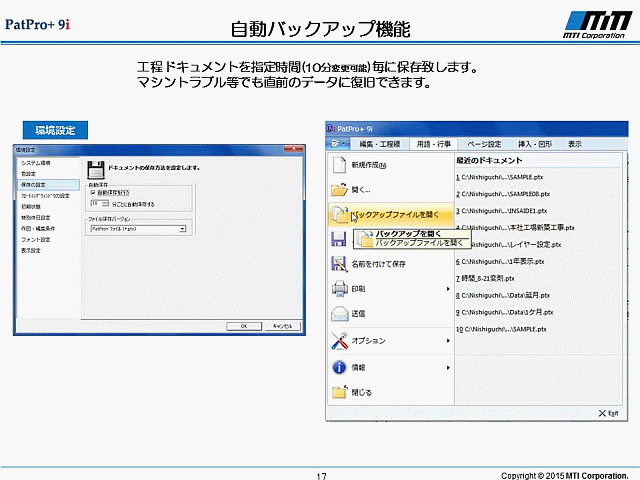Select 保存の設定 in the settings list
640x480 pixels.
[x=48, y=185]
